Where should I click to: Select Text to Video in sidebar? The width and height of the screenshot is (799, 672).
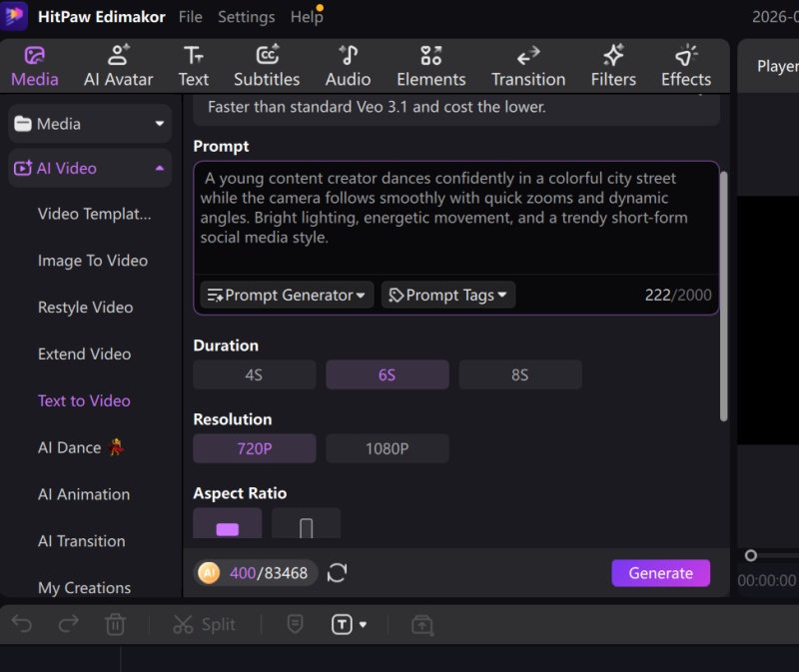pos(84,401)
